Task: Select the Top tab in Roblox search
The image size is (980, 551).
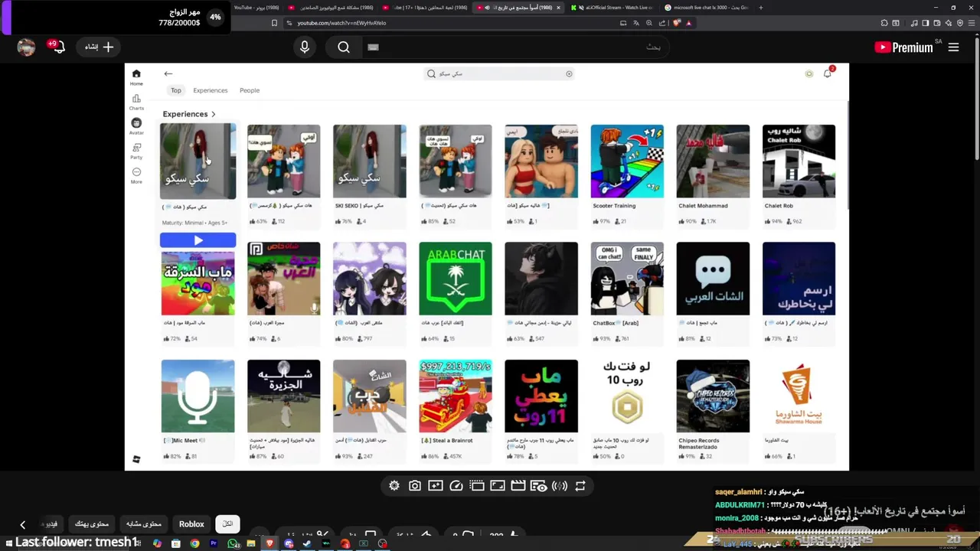Action: pos(176,90)
